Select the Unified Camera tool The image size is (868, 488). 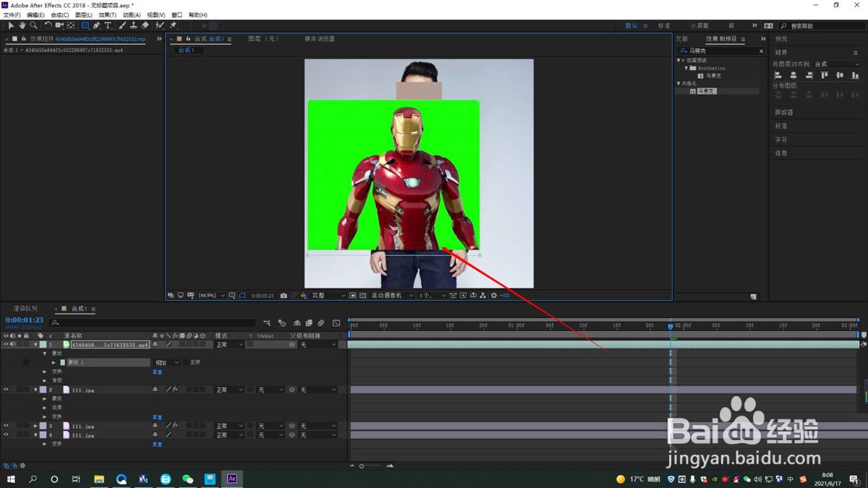pos(59,25)
